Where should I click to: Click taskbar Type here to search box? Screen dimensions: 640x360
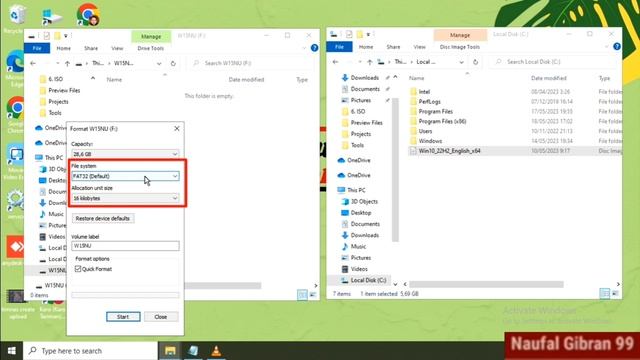coord(90,351)
